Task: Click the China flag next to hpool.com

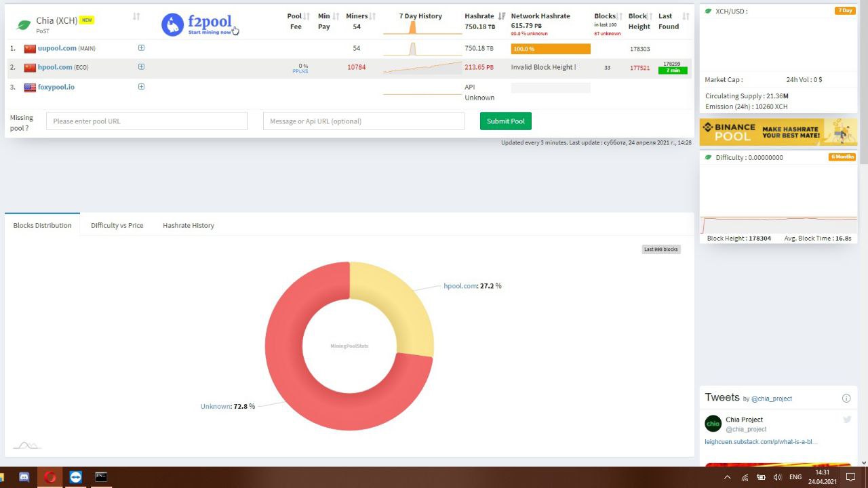Action: [30, 68]
